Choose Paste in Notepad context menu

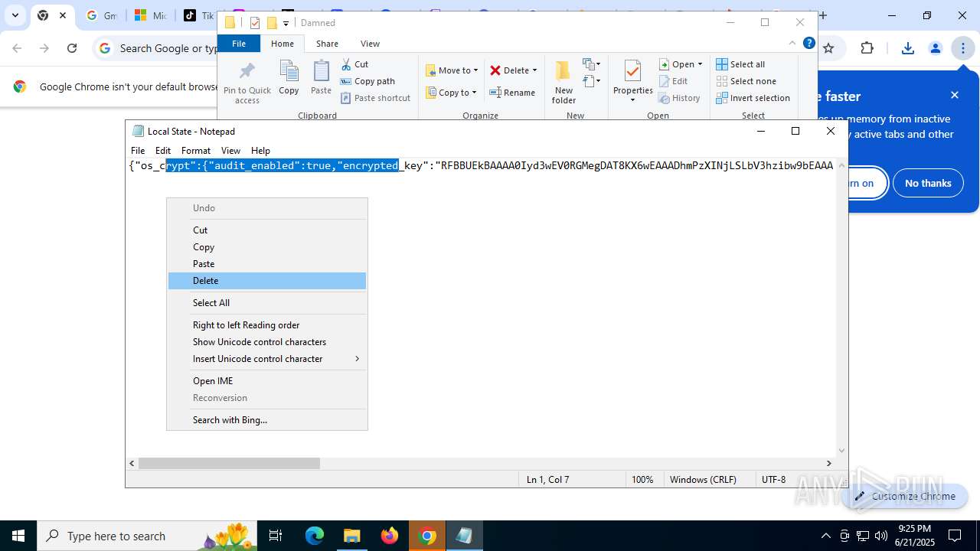pos(266,264)
